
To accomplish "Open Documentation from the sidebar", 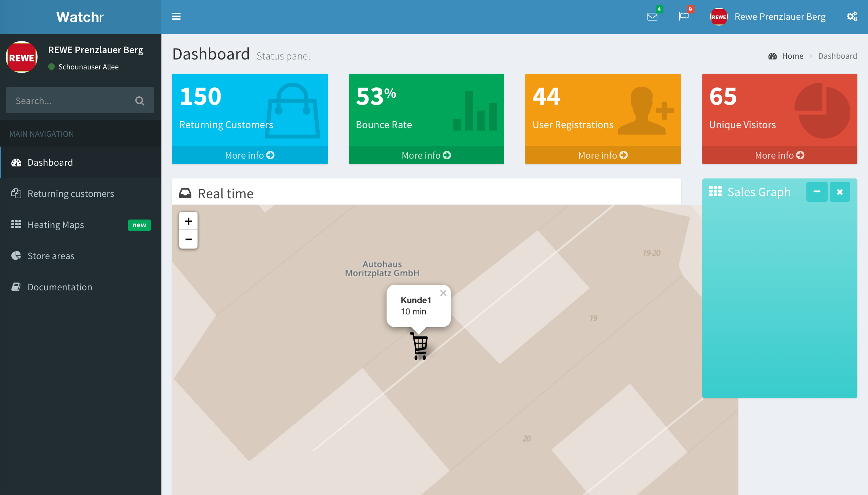I will (x=60, y=287).
